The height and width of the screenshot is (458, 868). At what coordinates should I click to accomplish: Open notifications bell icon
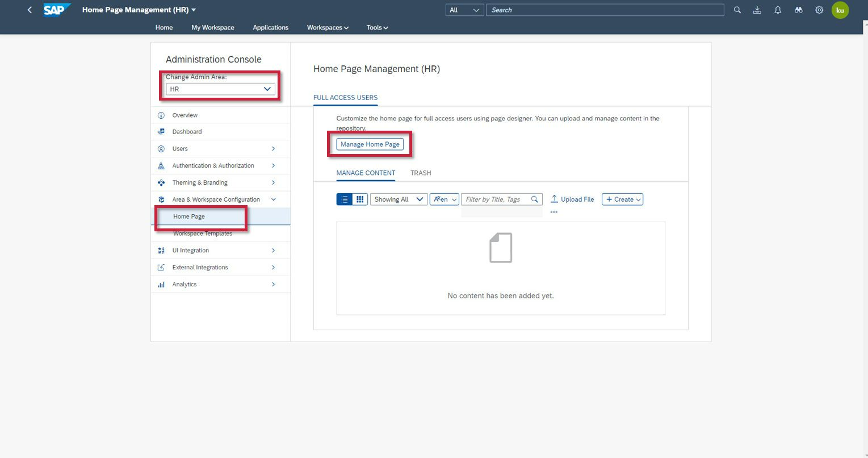[778, 10]
